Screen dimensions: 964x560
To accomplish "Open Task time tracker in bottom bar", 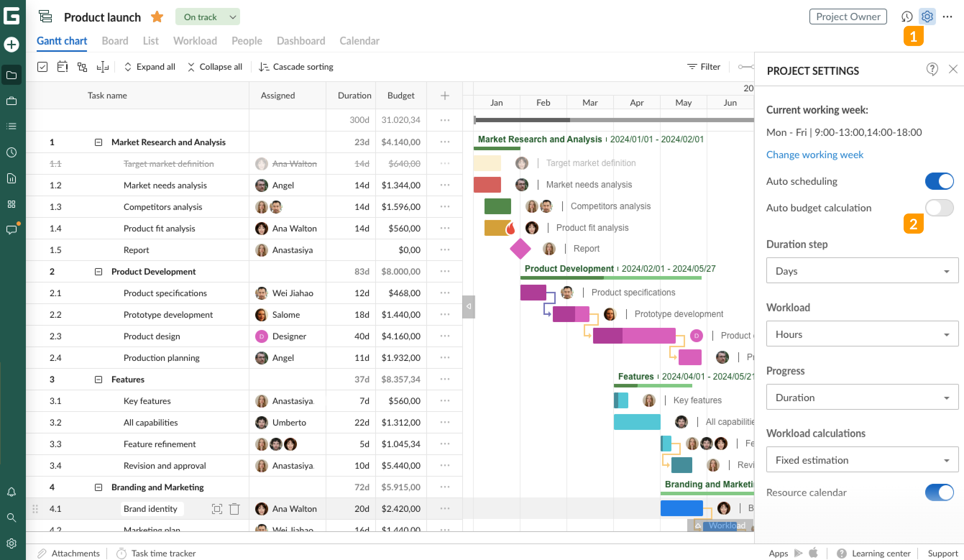I will point(156,553).
